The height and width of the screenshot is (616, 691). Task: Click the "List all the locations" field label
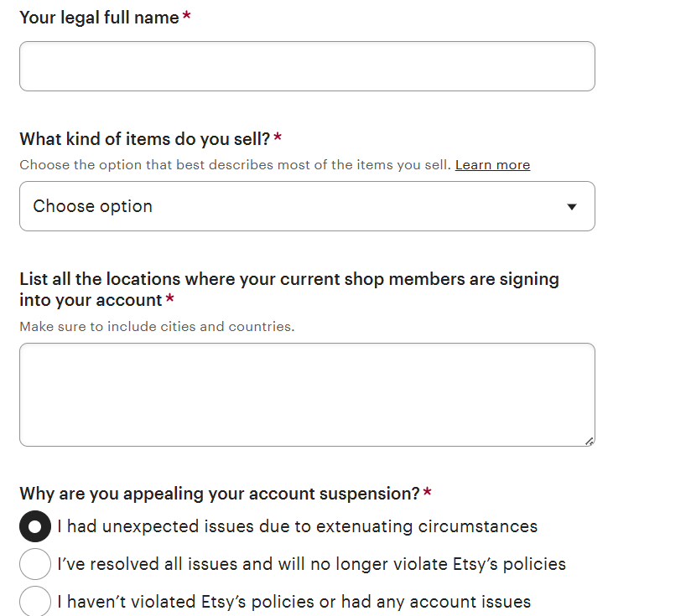[x=288, y=280]
